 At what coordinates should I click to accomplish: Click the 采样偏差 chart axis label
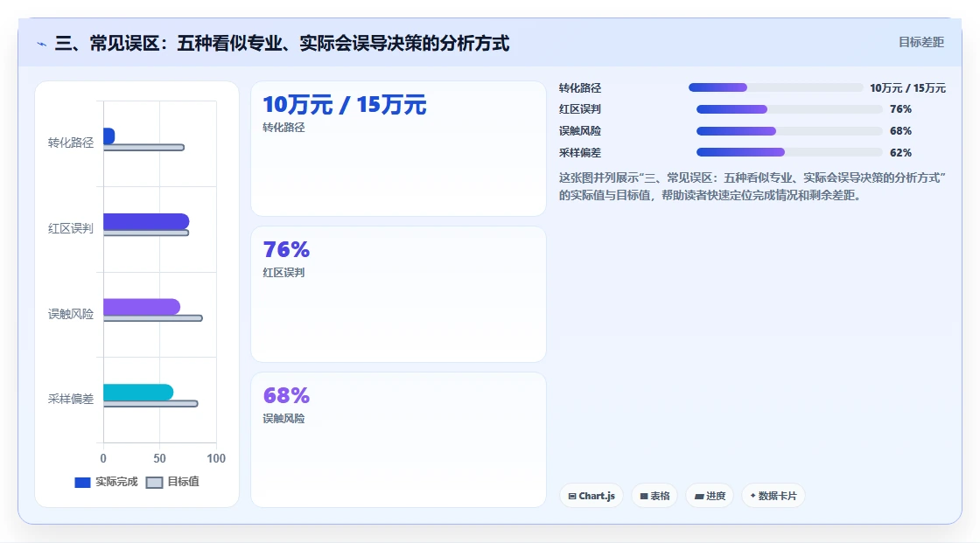tap(71, 400)
